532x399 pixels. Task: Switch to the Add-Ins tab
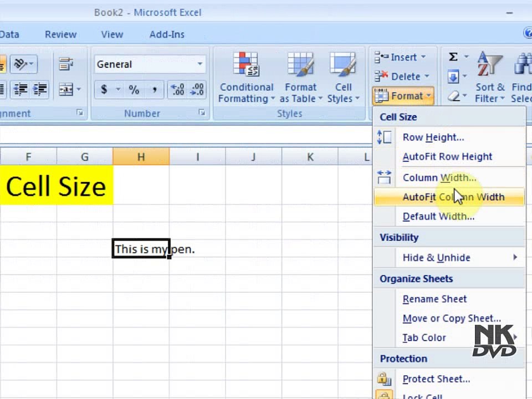pyautogui.click(x=167, y=34)
